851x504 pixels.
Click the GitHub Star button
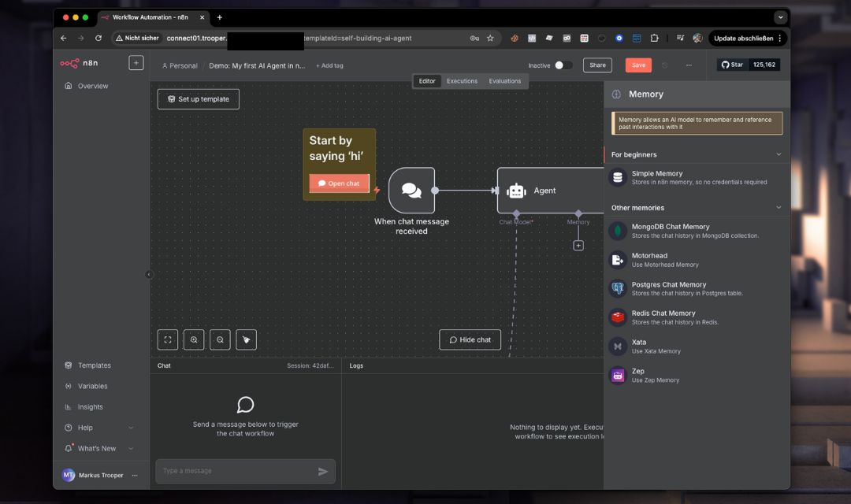732,65
